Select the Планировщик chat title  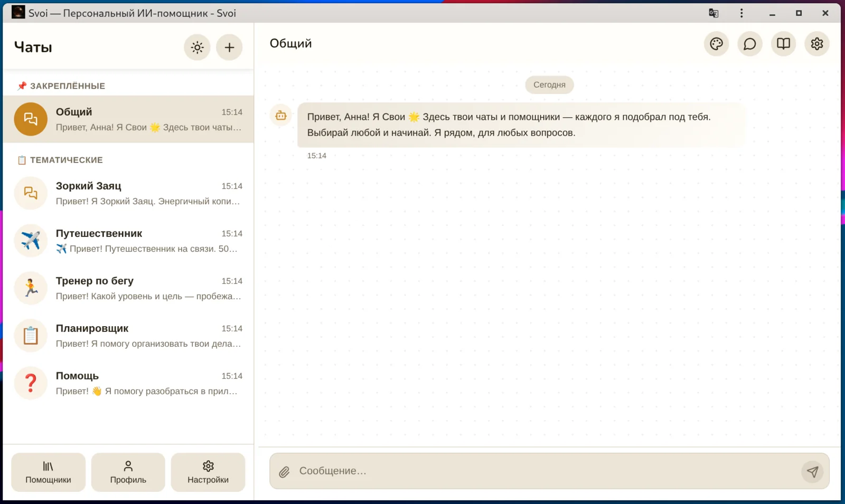(x=92, y=328)
